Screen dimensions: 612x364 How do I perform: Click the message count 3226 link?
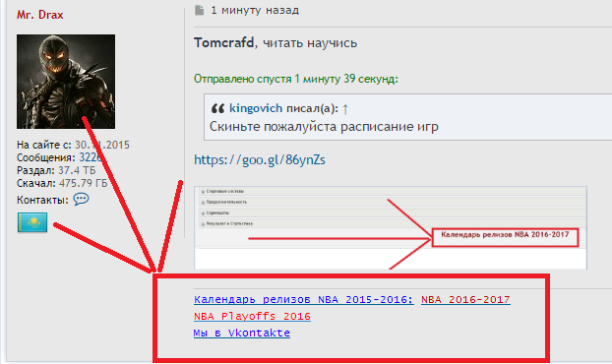[91, 157]
